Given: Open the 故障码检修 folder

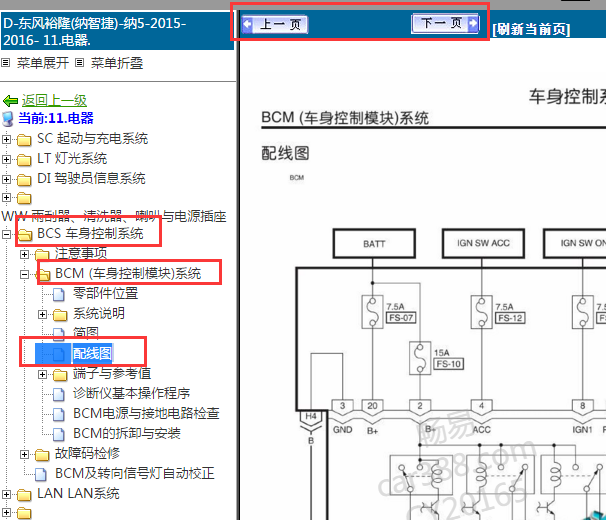Looking at the screenshot, I should [87, 454].
